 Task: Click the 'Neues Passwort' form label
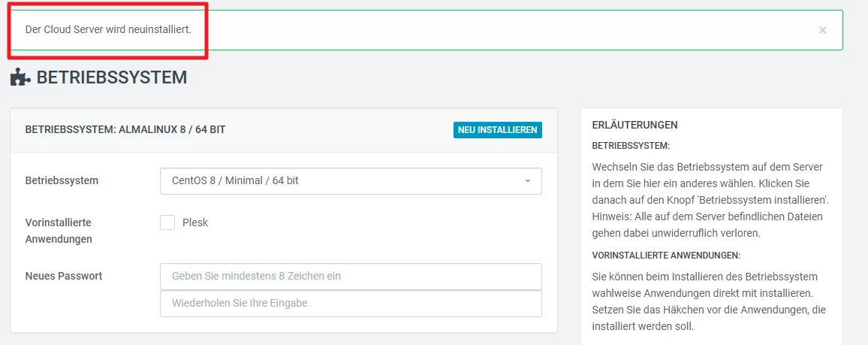(64, 276)
